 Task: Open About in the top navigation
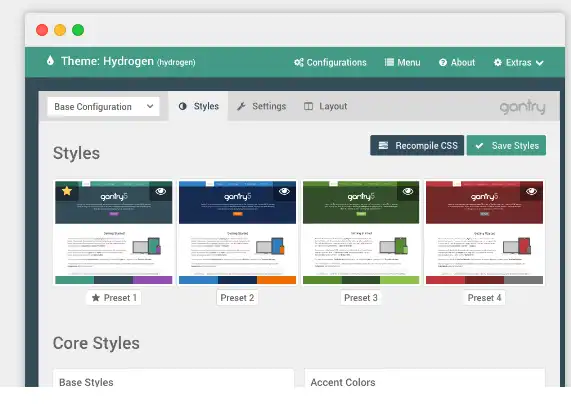click(x=457, y=63)
